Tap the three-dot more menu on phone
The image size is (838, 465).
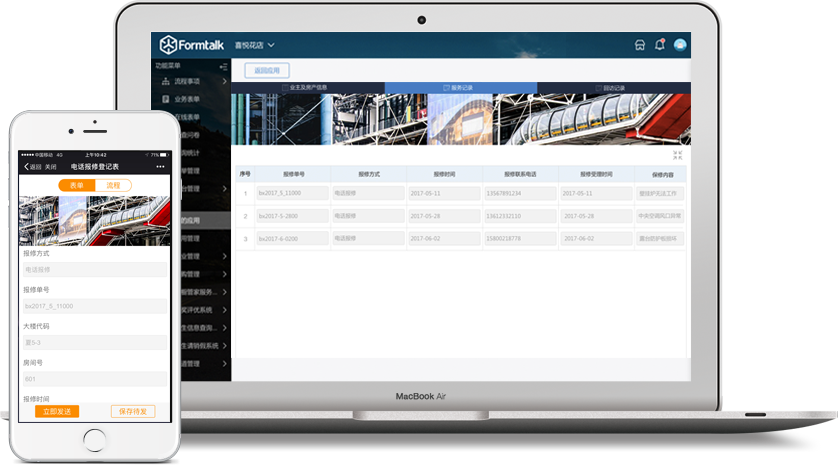[160, 167]
